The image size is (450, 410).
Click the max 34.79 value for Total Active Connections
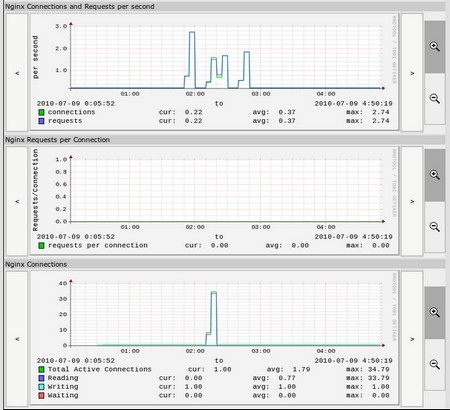coord(378,369)
